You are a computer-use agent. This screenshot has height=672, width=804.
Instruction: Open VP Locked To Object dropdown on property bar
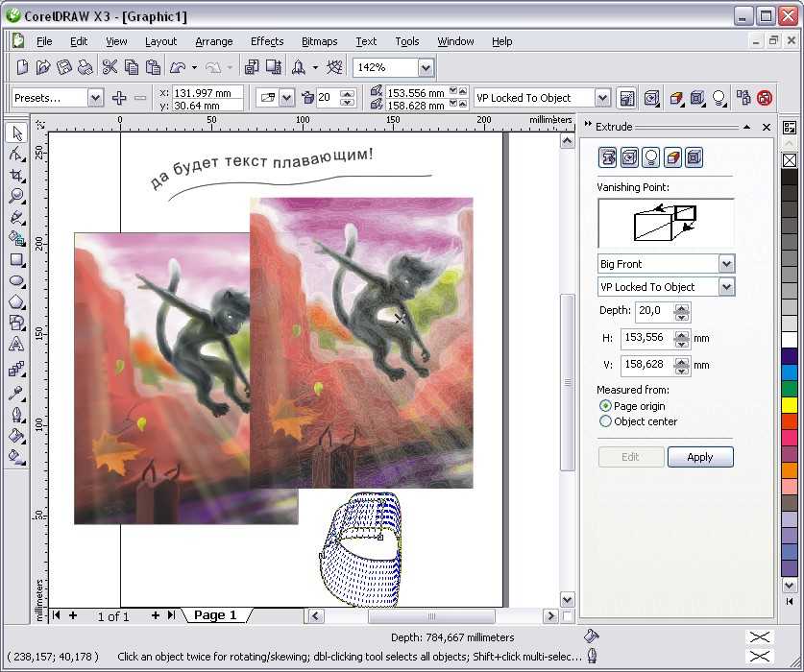pyautogui.click(x=603, y=97)
